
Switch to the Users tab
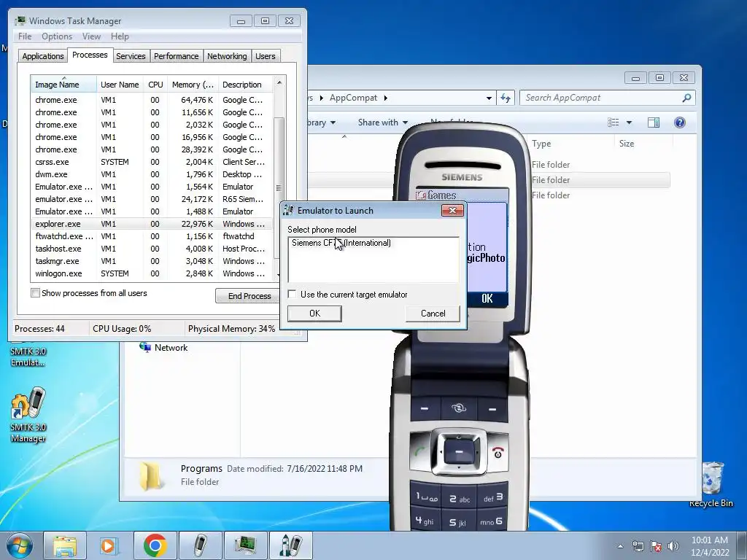coord(265,56)
